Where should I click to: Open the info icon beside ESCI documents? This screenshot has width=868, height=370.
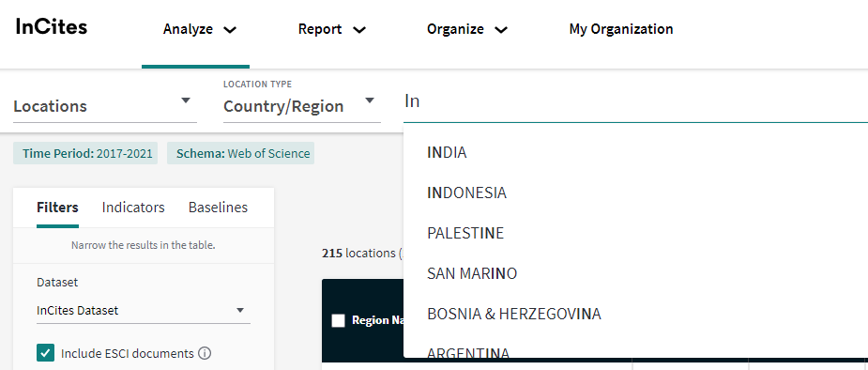tap(205, 353)
